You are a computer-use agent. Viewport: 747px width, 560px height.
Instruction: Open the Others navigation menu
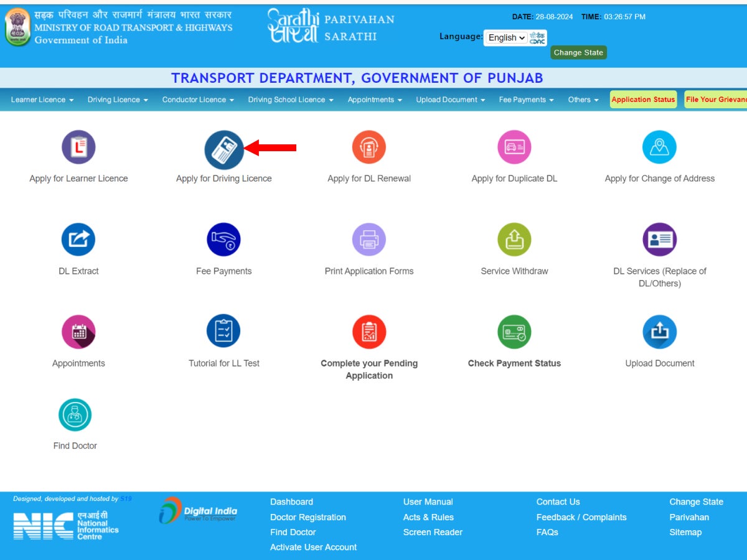(583, 100)
